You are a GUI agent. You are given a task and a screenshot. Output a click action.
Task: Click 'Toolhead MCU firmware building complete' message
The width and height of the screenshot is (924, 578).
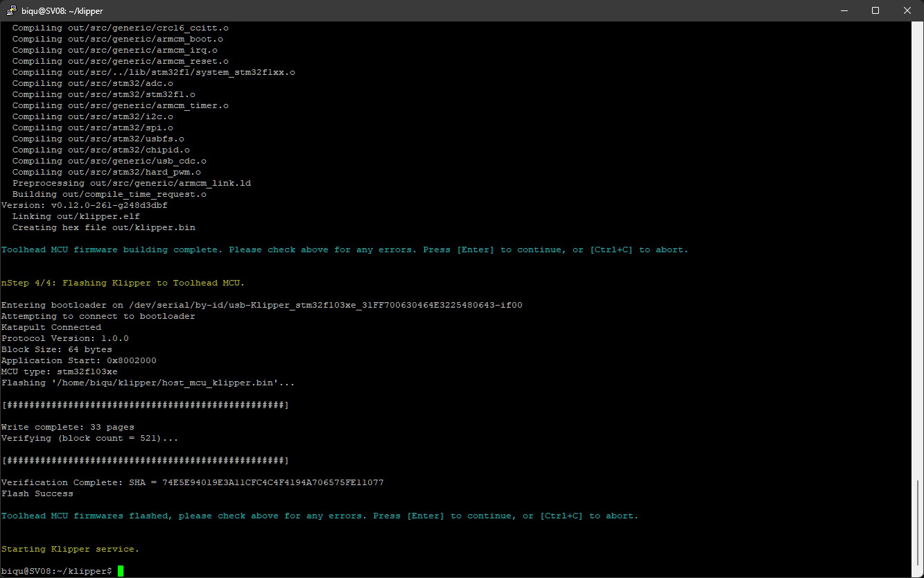coord(345,249)
